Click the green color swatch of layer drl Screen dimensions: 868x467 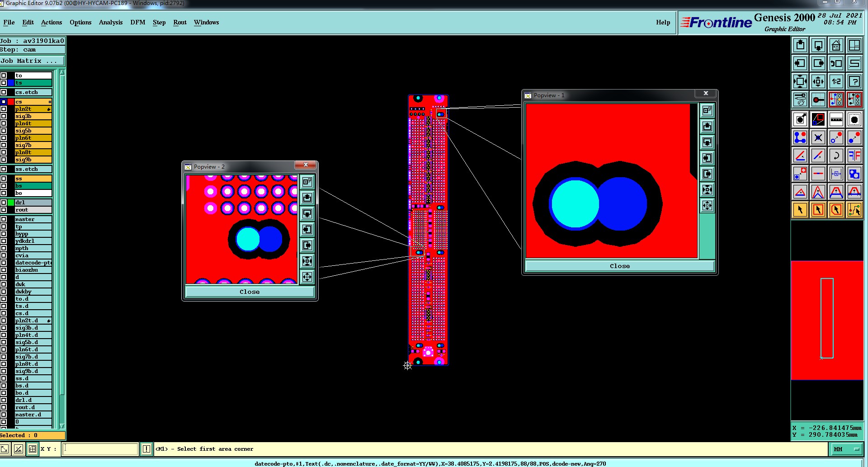[11, 203]
